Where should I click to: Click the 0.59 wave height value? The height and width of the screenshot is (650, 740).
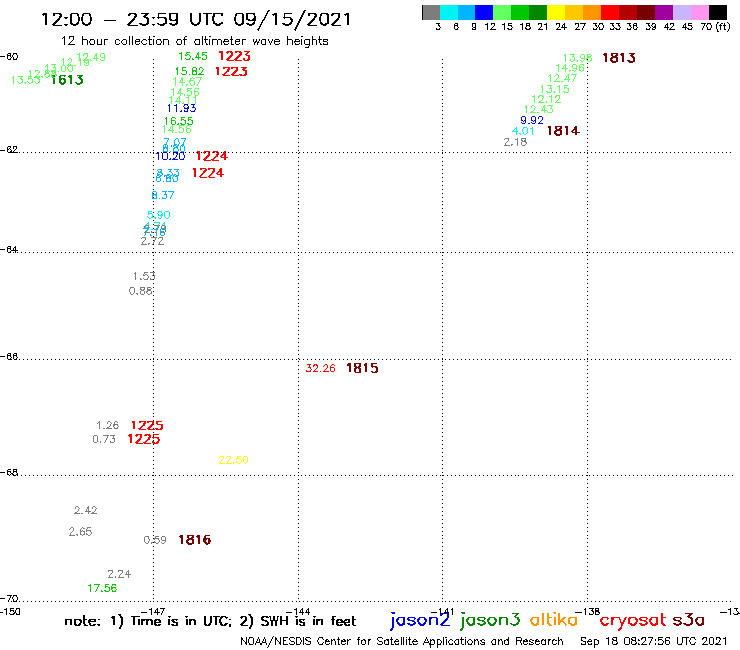155,540
